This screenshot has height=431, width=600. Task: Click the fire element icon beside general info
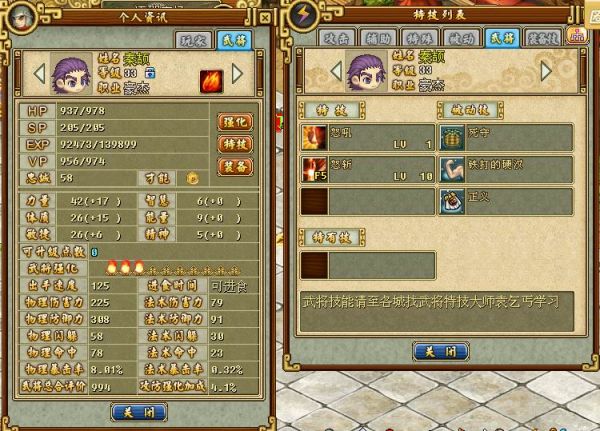pos(211,81)
